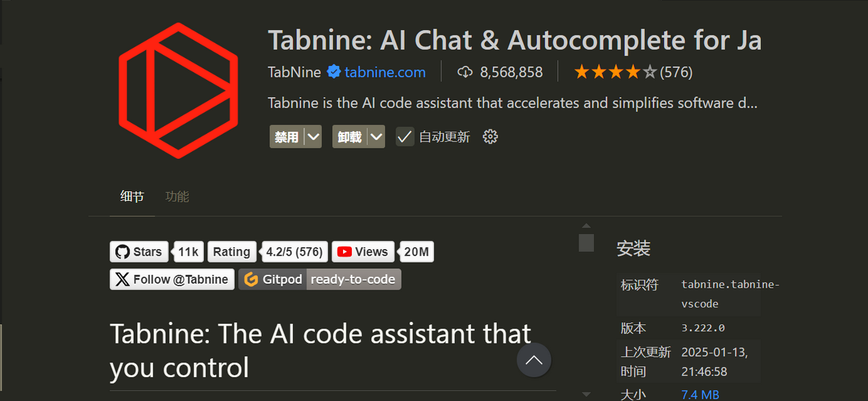The width and height of the screenshot is (868, 401).
Task: Click the version value 3.222.0
Action: pyautogui.click(x=703, y=328)
